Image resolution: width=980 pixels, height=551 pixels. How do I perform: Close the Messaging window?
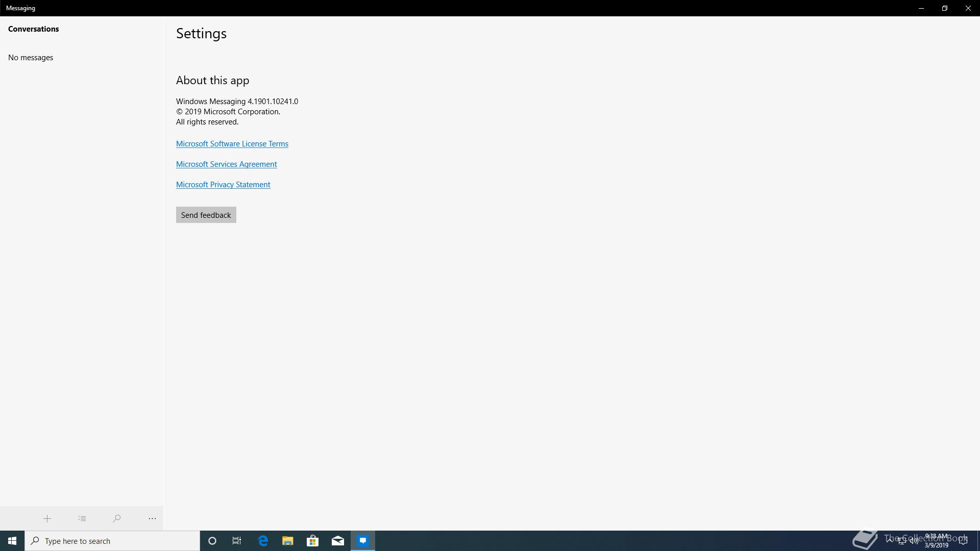968,8
